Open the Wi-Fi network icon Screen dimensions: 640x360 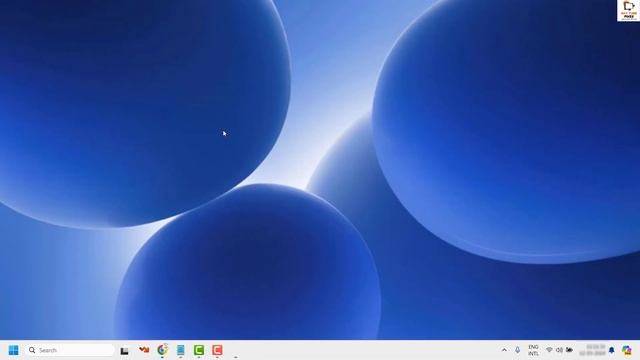pos(549,350)
